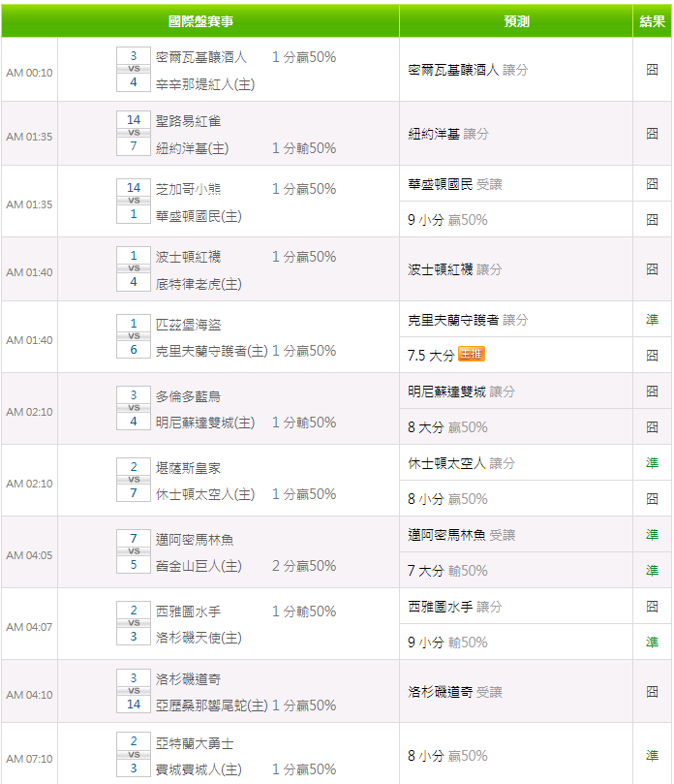This screenshot has height=784, width=674.
Task: Click the 主推 badge next to 7.5 大分
Action: tap(472, 354)
